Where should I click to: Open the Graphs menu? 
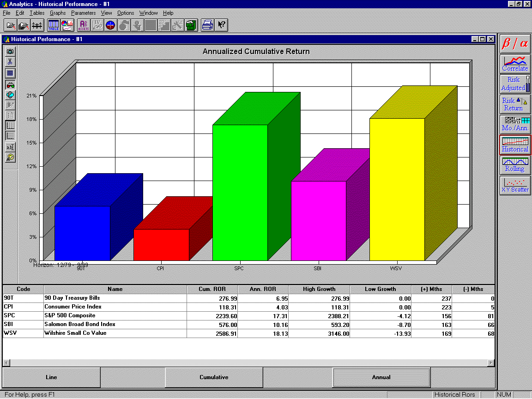tap(58, 13)
